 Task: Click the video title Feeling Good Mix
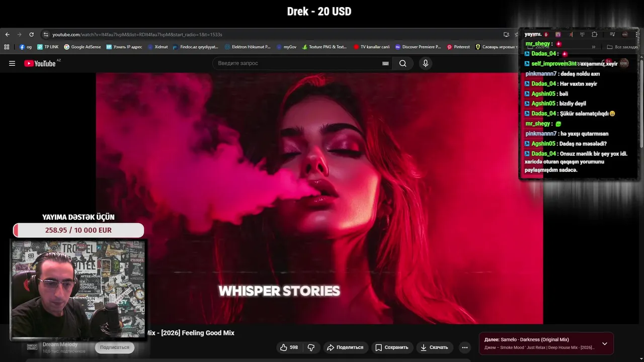[190, 333]
